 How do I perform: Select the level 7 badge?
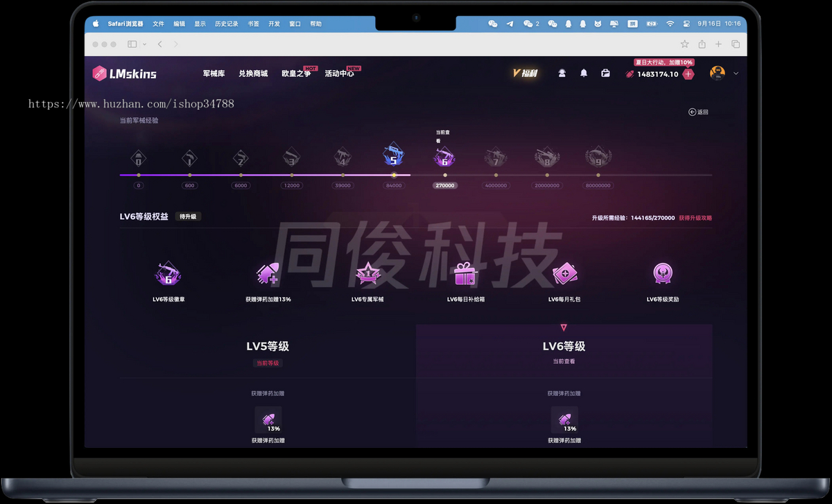pyautogui.click(x=496, y=157)
